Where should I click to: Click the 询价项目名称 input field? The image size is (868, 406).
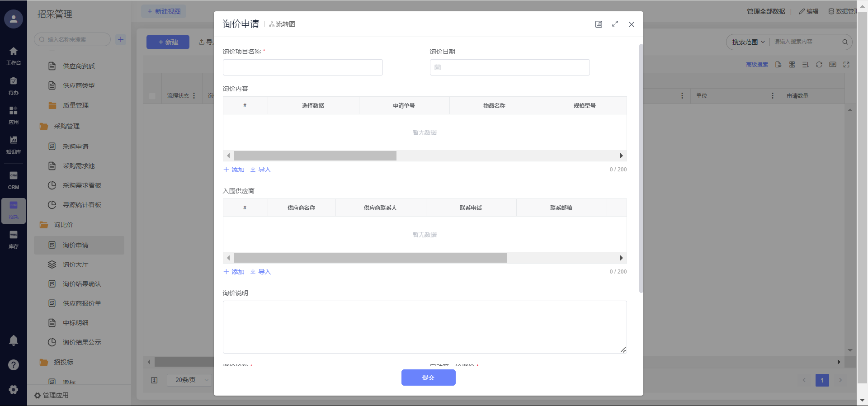[x=302, y=67]
